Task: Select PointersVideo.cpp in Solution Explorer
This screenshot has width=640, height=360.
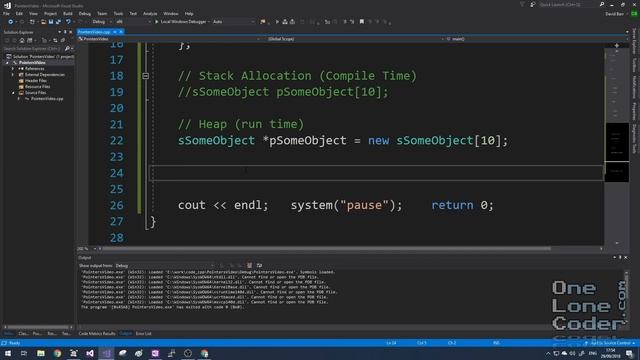Action: point(47,99)
